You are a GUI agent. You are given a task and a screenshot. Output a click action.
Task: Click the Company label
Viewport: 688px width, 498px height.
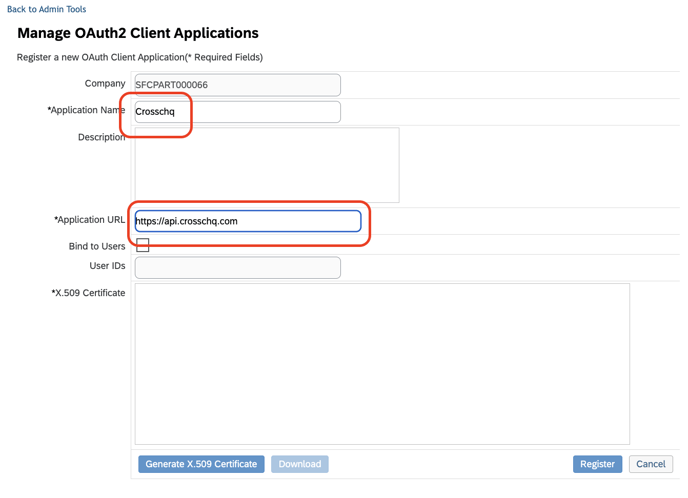click(x=105, y=84)
